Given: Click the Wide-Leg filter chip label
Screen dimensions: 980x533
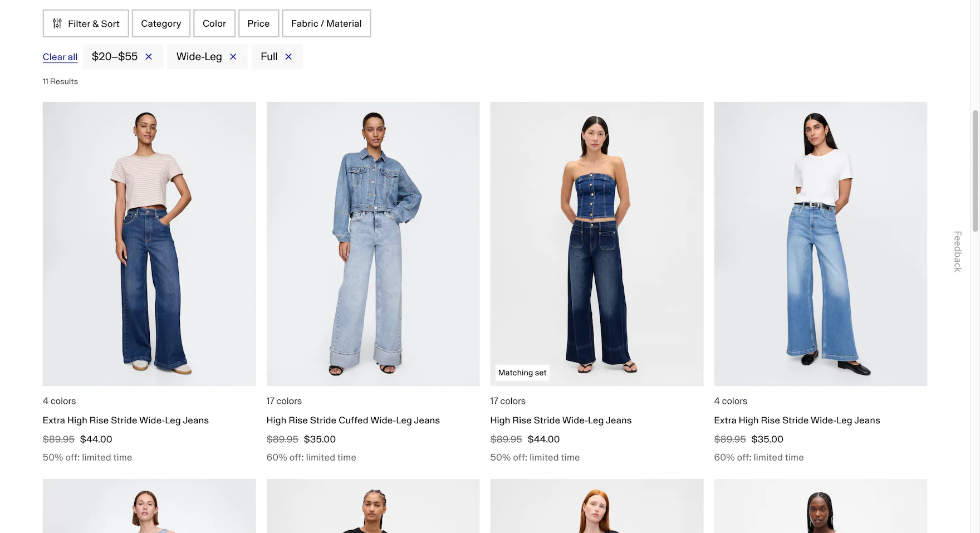Looking at the screenshot, I should pyautogui.click(x=199, y=56).
